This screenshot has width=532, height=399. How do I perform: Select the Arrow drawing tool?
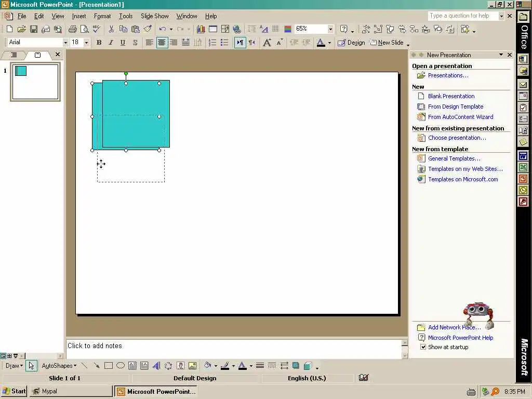(x=97, y=366)
